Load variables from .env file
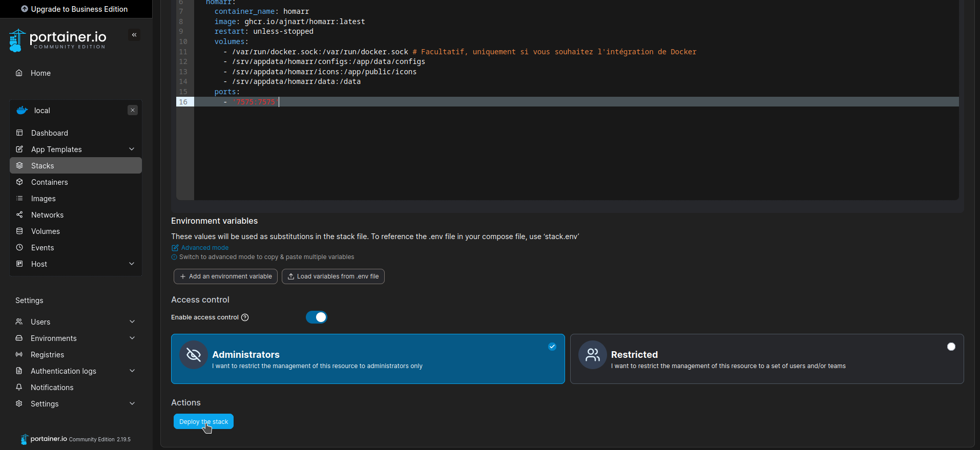The image size is (980, 450). coord(333,276)
